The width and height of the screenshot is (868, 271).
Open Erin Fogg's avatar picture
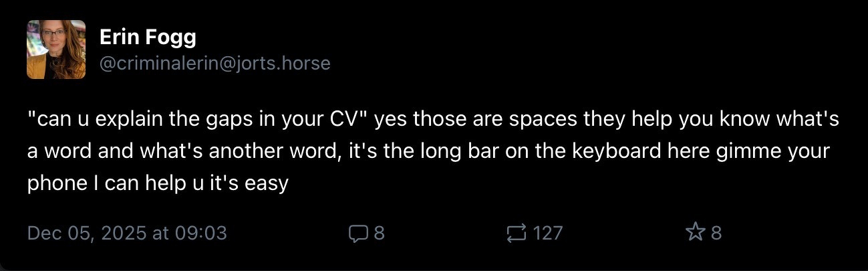pyautogui.click(x=56, y=50)
